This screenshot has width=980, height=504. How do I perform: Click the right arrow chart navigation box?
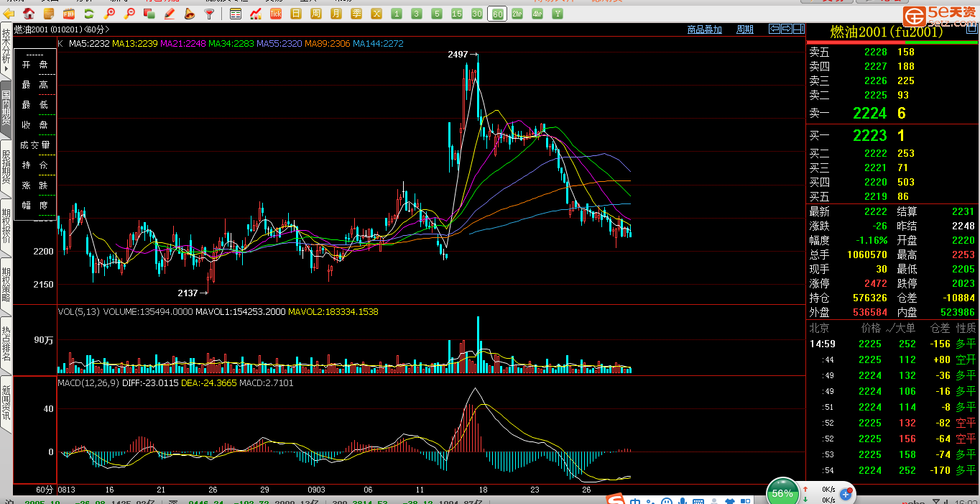[787, 29]
